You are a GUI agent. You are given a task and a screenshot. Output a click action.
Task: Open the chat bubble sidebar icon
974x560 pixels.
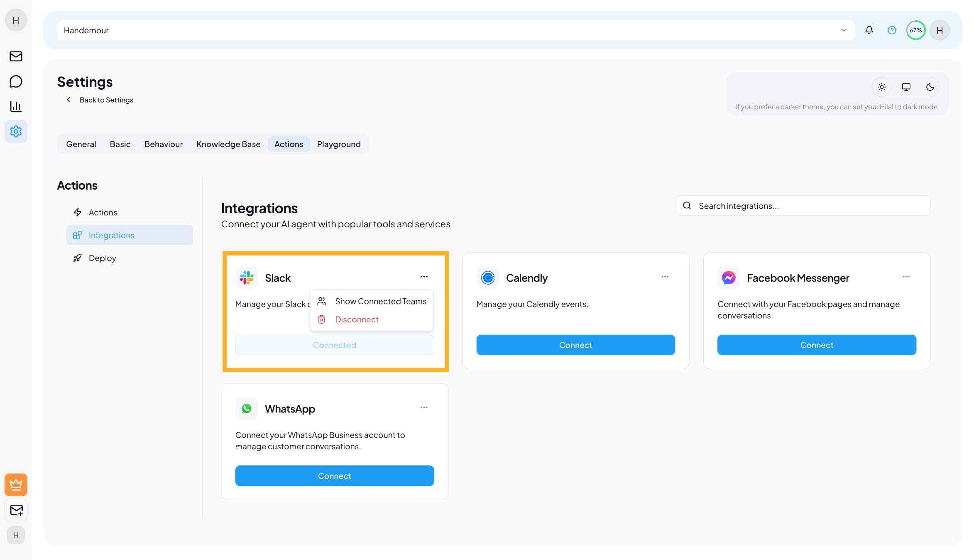tap(16, 81)
